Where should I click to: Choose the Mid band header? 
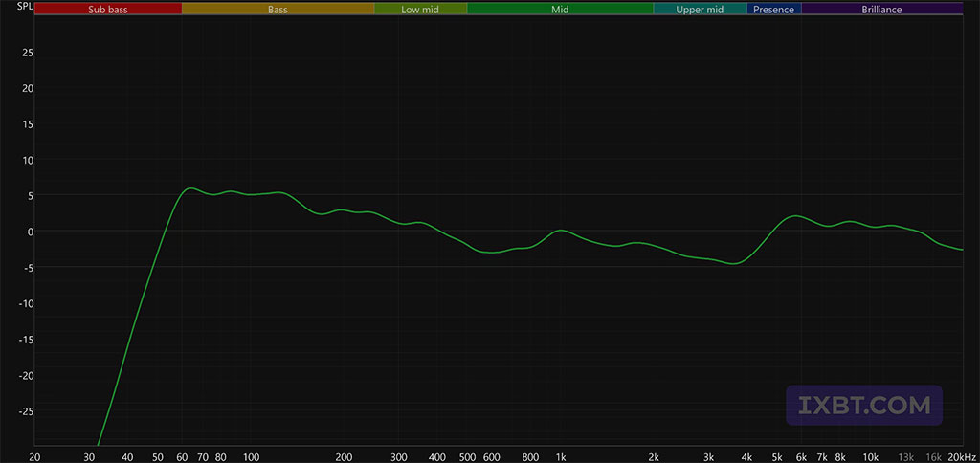click(x=560, y=10)
